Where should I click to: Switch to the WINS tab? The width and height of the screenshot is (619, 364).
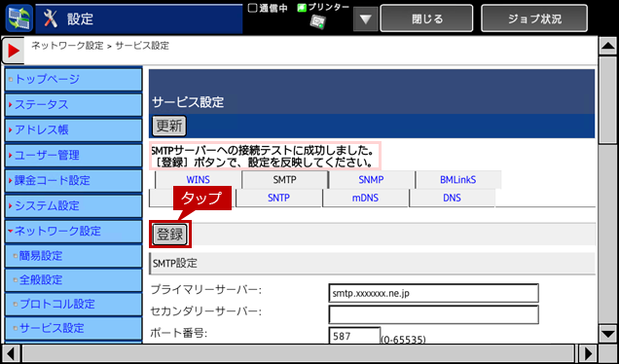point(199,180)
